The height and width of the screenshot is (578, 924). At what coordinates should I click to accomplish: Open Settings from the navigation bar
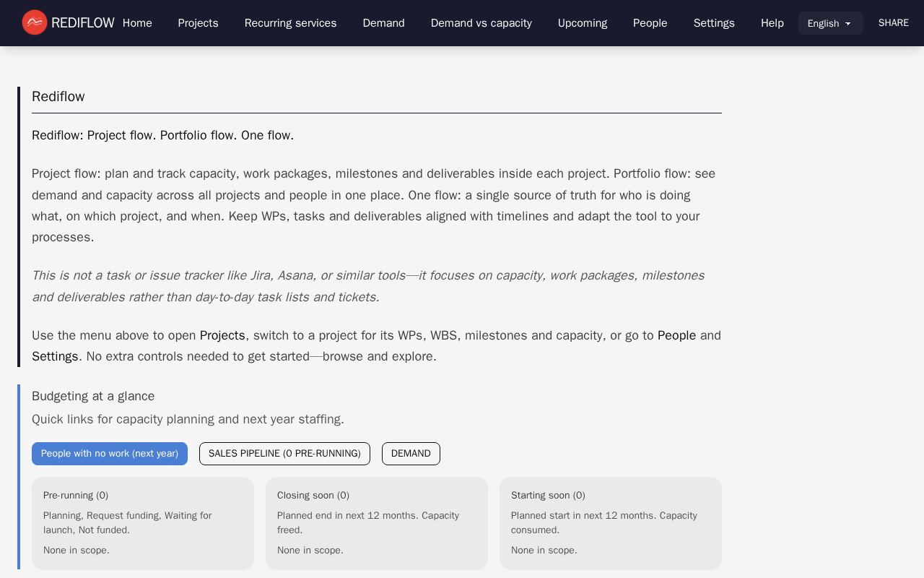pos(714,23)
